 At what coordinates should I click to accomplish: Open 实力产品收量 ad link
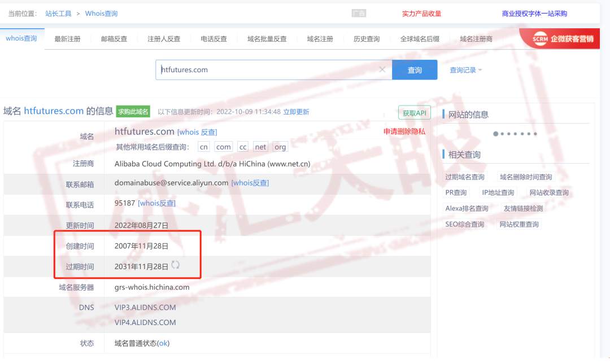pyautogui.click(x=422, y=14)
